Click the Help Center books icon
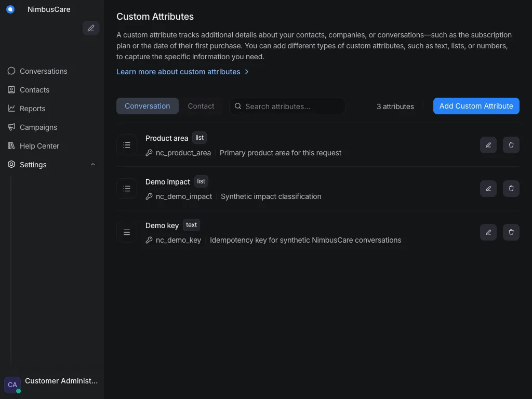 [x=11, y=145]
